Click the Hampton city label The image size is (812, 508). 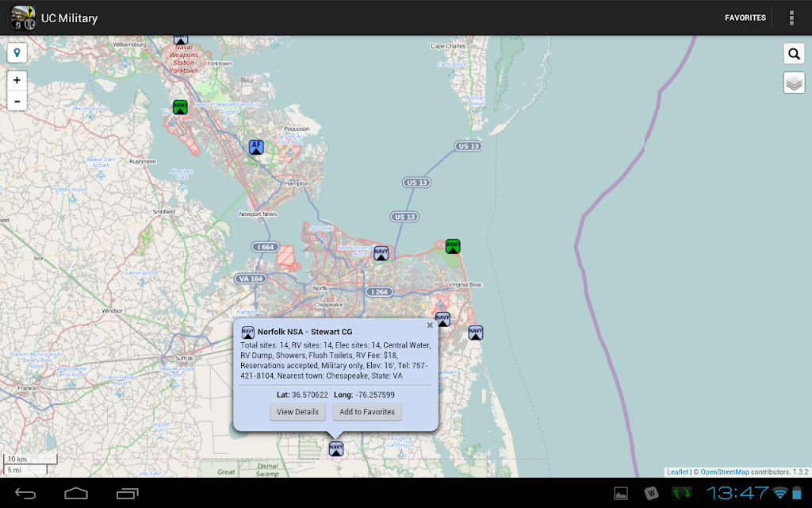[297, 183]
